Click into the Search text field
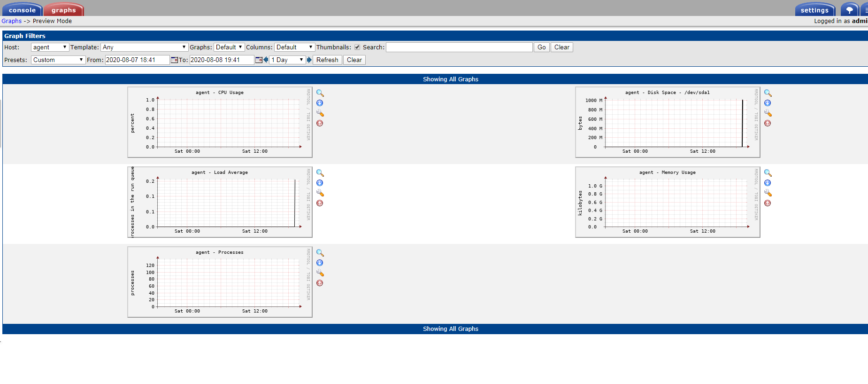Viewport: 868px width, 384px height. [459, 47]
